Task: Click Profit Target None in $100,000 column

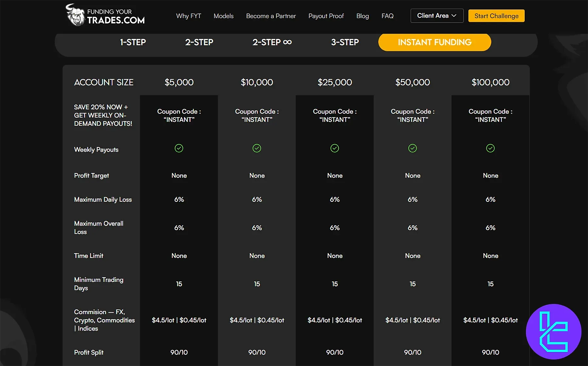Action: tap(490, 176)
